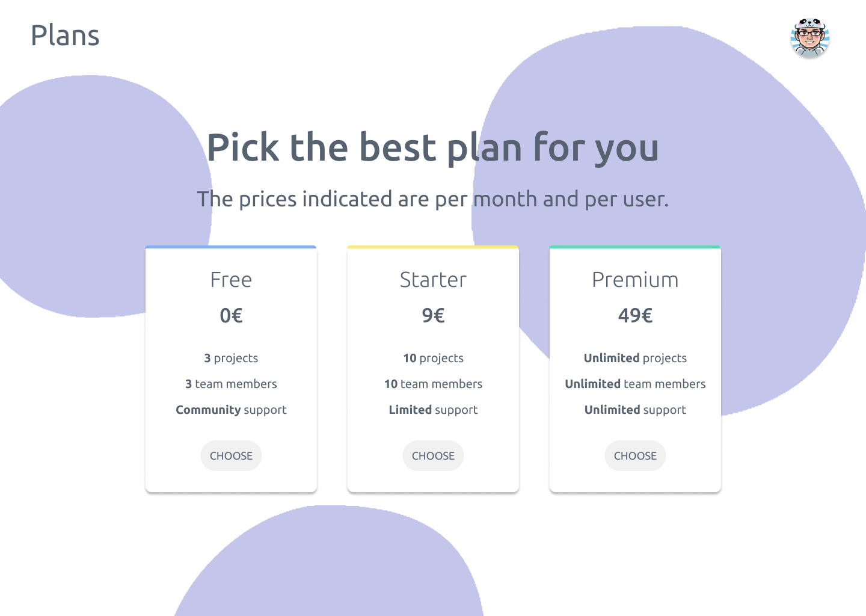The height and width of the screenshot is (616, 866).
Task: Click the 'Pick the best plan for you' headline
Action: coord(433,148)
